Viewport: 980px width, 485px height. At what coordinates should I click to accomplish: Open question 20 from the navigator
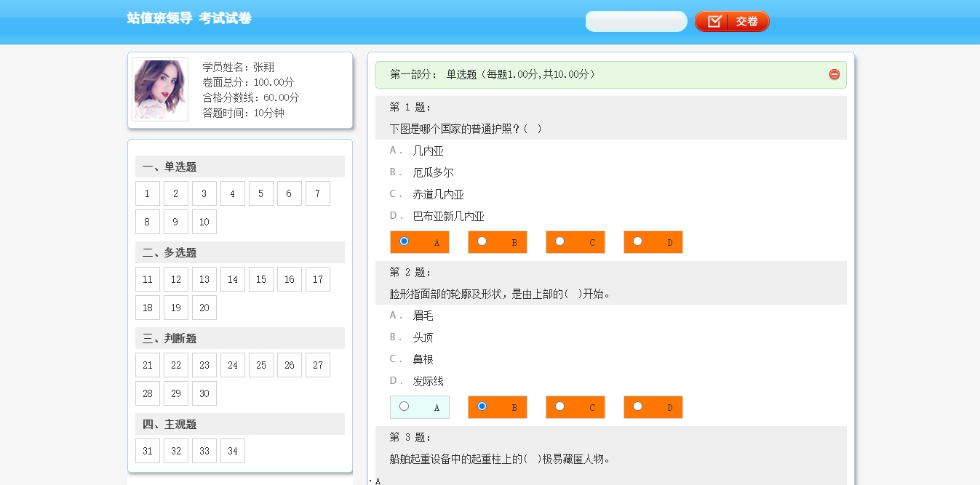204,308
